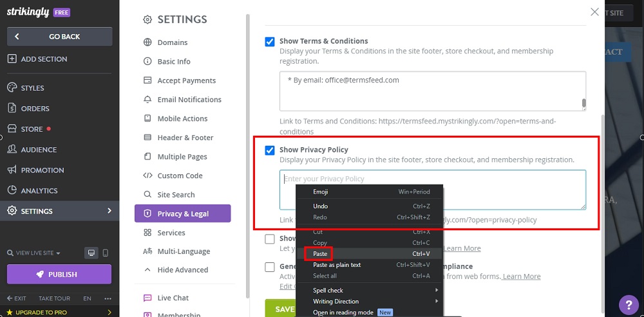This screenshot has width=644, height=317.
Task: Click Take Tour link
Action: pyautogui.click(x=54, y=298)
